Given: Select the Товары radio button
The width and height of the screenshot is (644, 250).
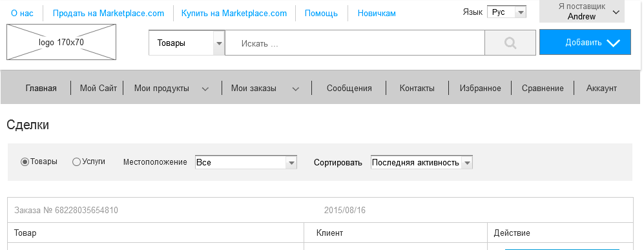Looking at the screenshot, I should pyautogui.click(x=25, y=162).
